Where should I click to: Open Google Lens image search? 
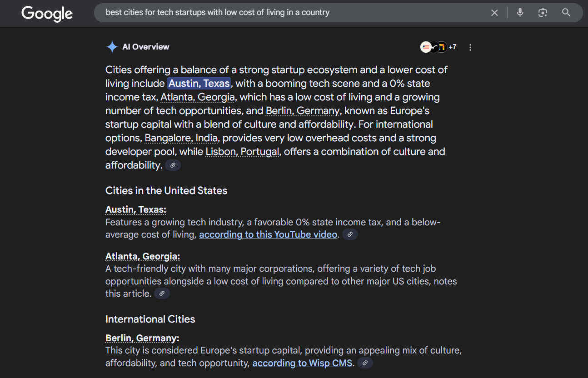click(x=543, y=13)
